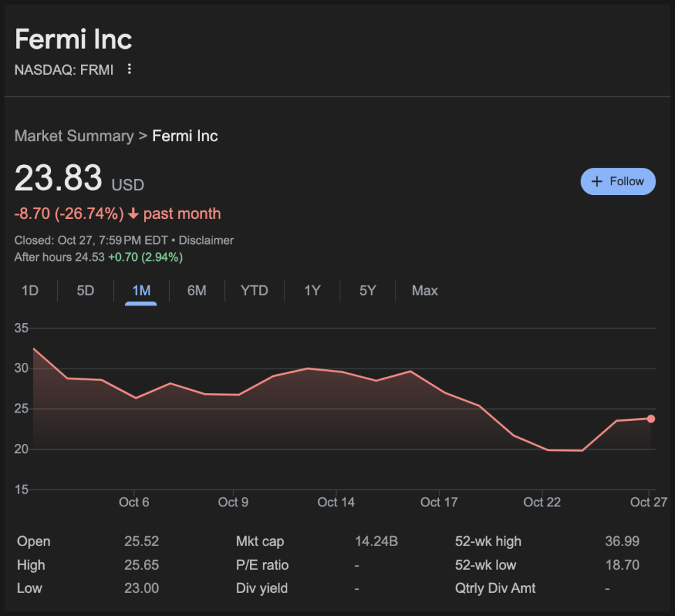Click the plus icon in Follow button
The height and width of the screenshot is (616, 675).
(597, 181)
